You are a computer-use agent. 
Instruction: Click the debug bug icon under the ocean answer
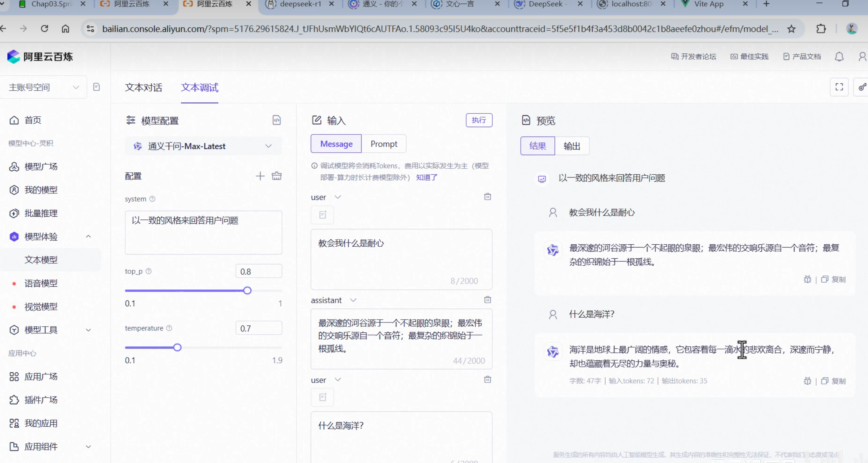pyautogui.click(x=807, y=381)
